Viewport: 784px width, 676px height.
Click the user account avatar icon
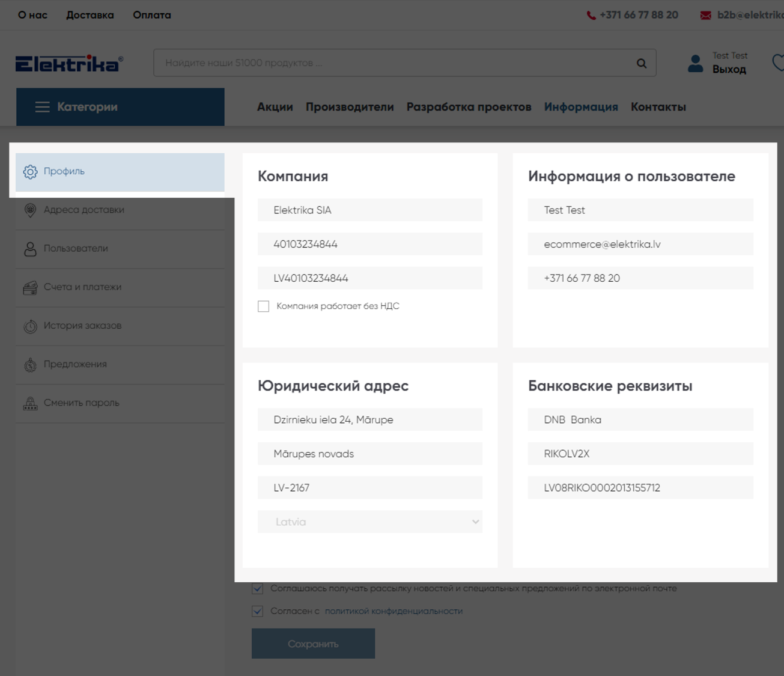[x=696, y=63]
